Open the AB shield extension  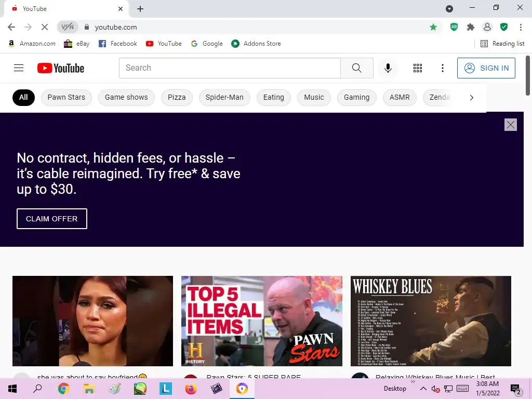(x=454, y=27)
